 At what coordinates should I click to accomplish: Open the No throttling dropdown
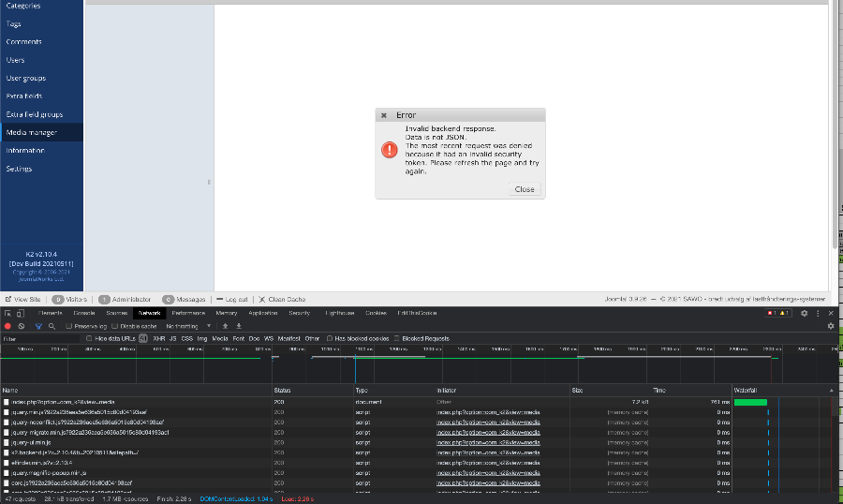[188, 326]
